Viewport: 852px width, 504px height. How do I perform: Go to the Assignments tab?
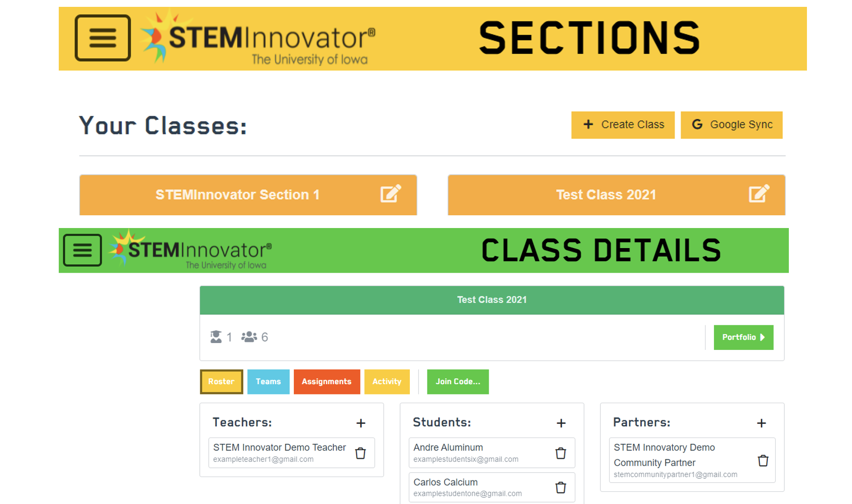click(x=327, y=382)
